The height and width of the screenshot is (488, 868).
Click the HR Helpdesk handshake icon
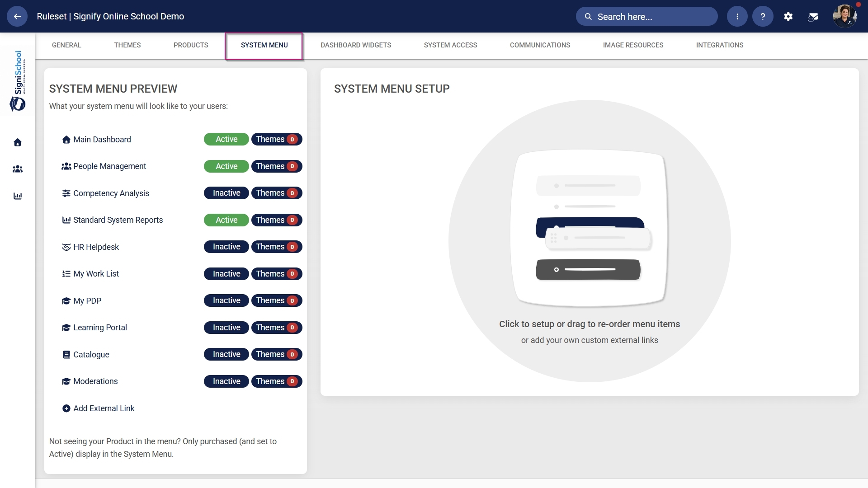(66, 247)
